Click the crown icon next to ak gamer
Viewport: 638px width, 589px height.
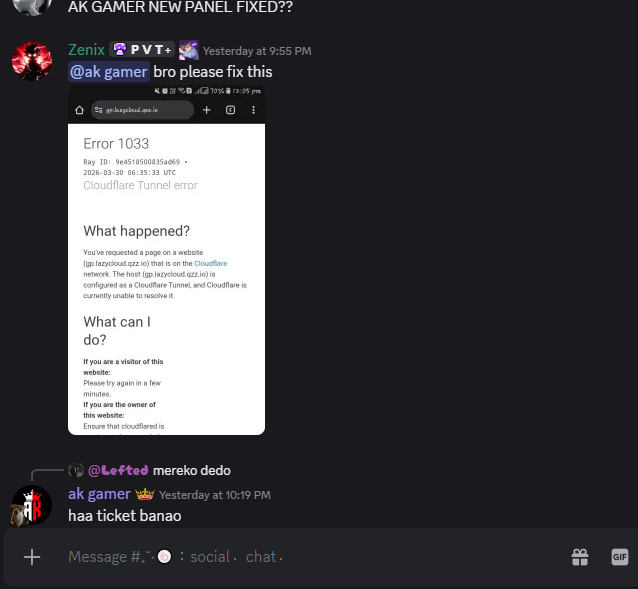(145, 494)
